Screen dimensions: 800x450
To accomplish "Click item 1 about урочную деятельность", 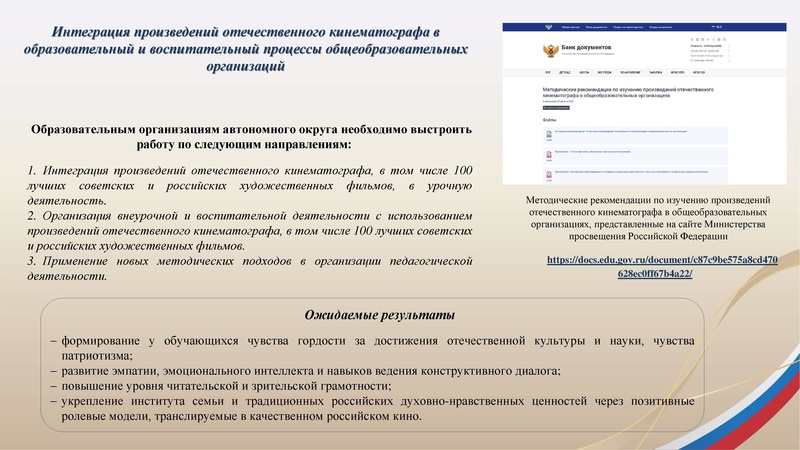I will coord(249,185).
